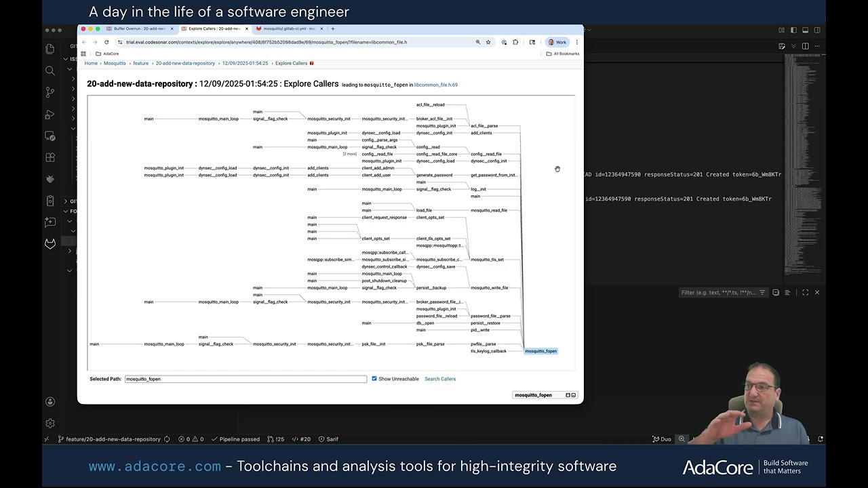Open merge request !25 in the status bar
The height and width of the screenshot is (488, 868).
[276, 439]
